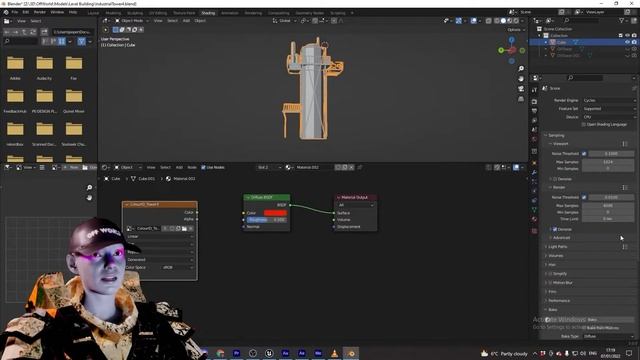This screenshot has height=360, width=640.
Task: Toggle Collection visibility eye in outliner
Action: pos(627,36)
